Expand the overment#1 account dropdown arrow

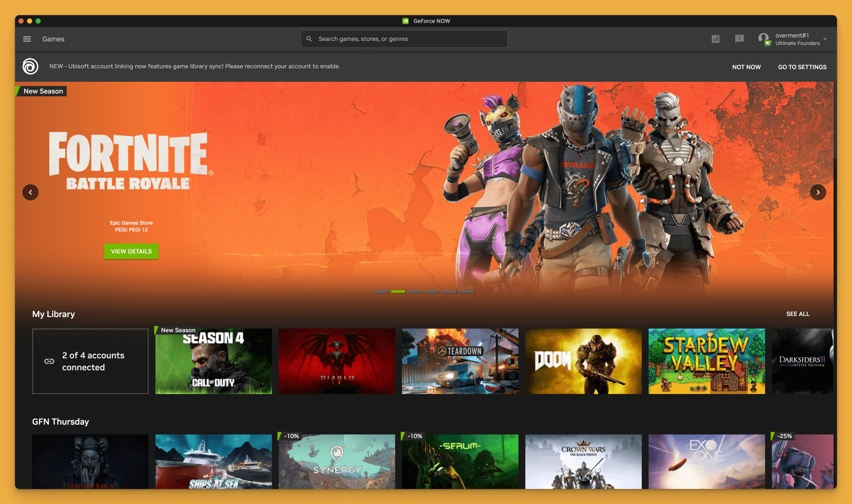[825, 39]
